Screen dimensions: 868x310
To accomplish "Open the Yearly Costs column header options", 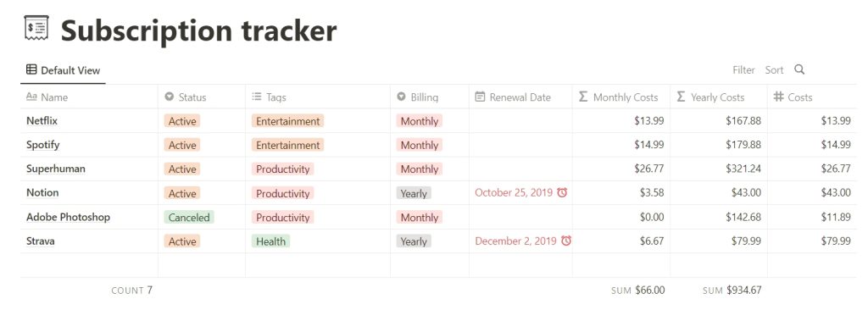I will (x=719, y=97).
